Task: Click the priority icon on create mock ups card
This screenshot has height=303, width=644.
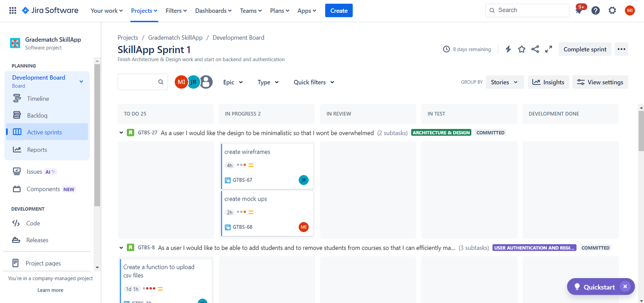Action: coord(251,212)
